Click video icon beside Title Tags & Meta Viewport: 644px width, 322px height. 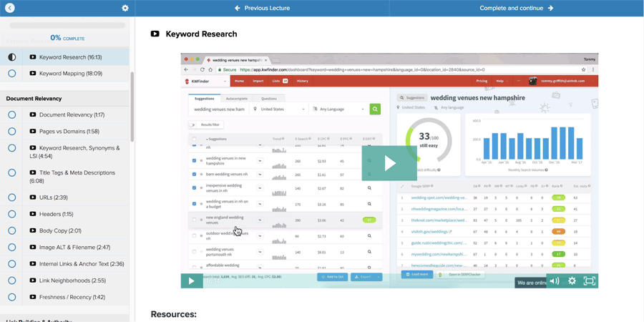pyautogui.click(x=33, y=172)
